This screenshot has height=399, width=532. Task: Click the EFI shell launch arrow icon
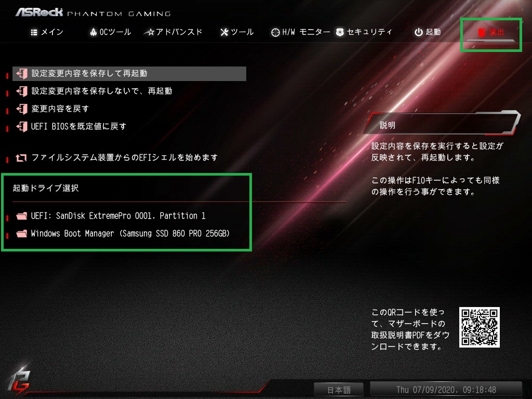coord(21,158)
